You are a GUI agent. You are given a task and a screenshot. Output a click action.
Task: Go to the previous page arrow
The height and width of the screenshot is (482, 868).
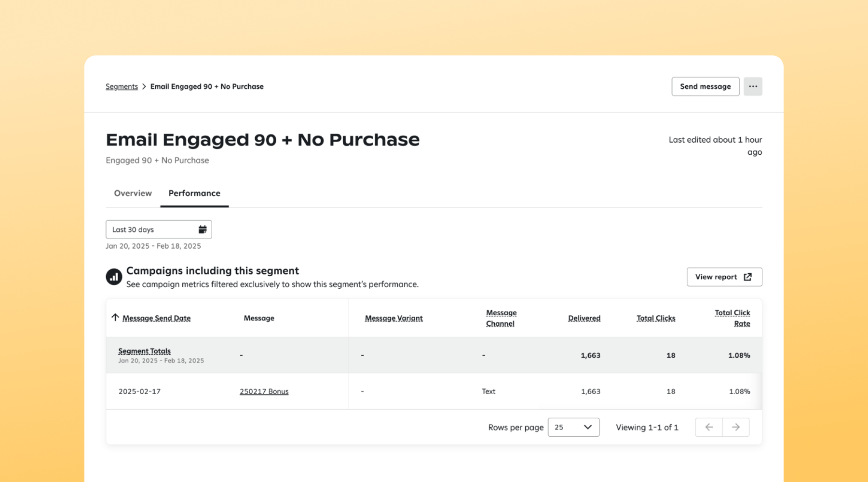click(x=709, y=427)
